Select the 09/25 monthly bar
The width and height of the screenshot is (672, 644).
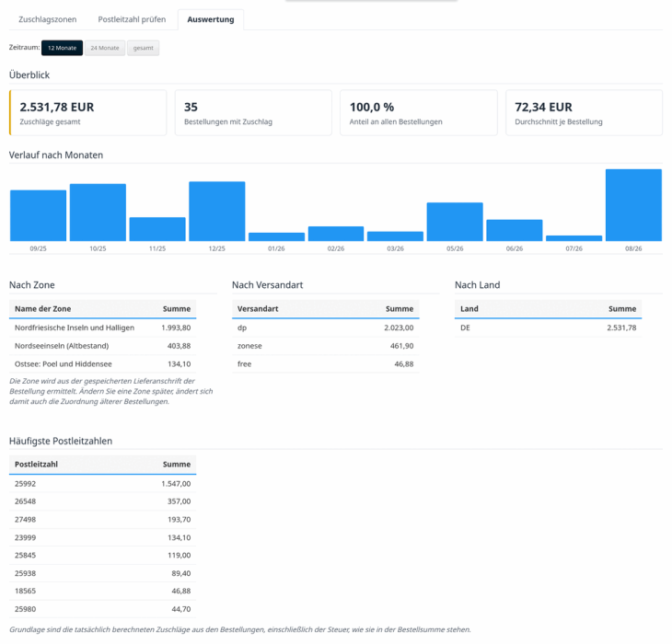click(38, 216)
